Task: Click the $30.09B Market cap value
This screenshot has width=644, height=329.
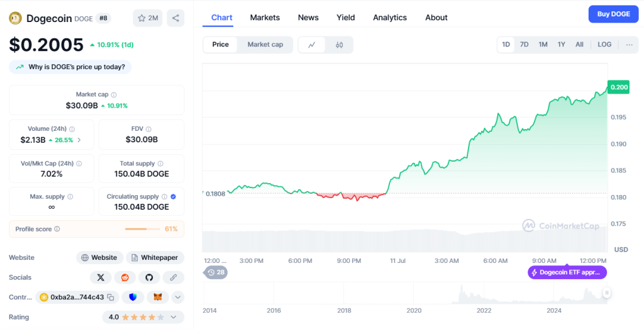Action: pos(82,106)
